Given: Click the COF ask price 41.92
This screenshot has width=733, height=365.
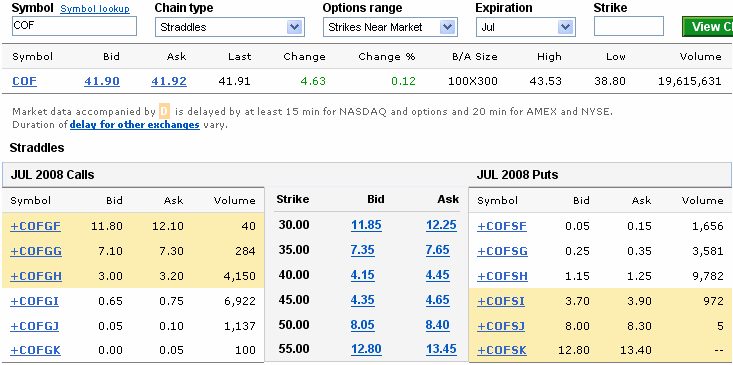Looking at the screenshot, I should pyautogui.click(x=169, y=81).
